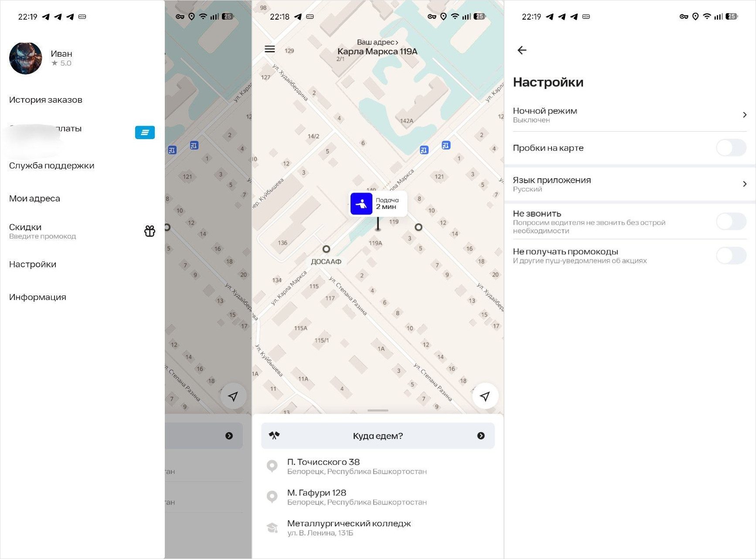Tap the gift icon next to Скидки
Viewport: 756px width, 559px height.
click(150, 231)
